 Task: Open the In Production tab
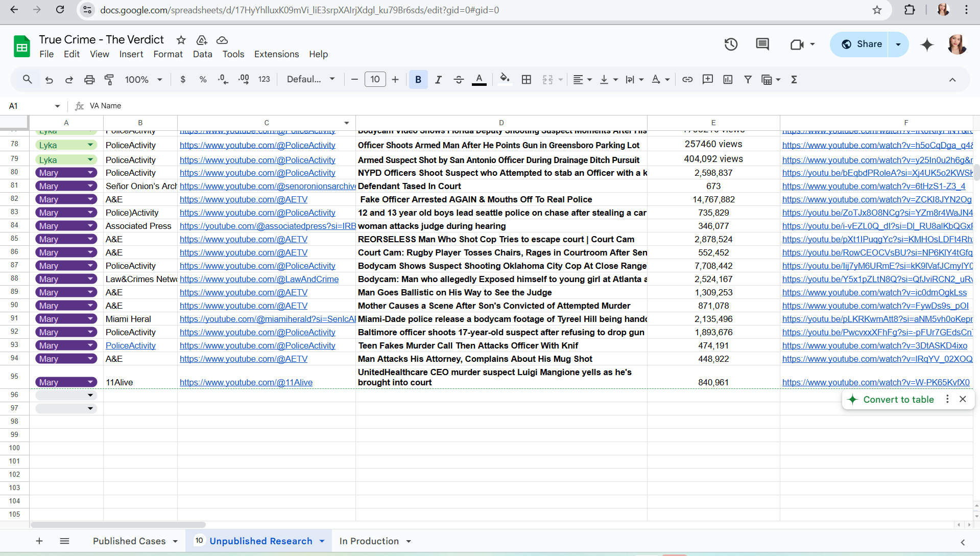tap(369, 541)
